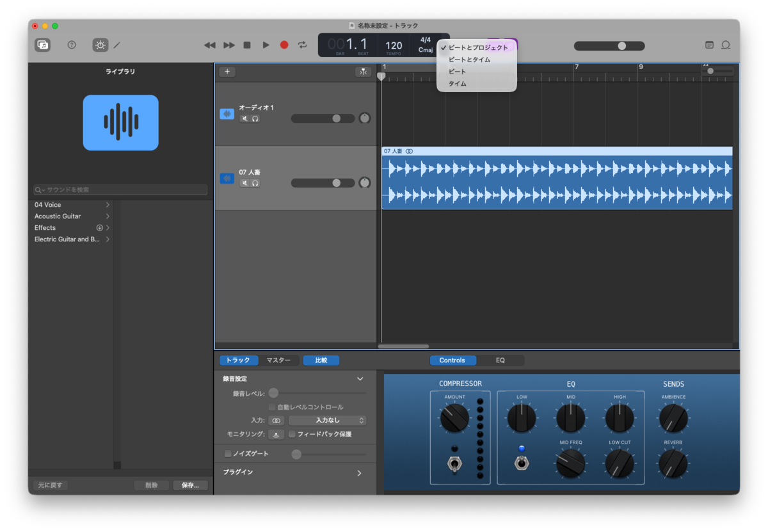Solo the 07 人畜 track with headphones
Screen dimensions: 768x532
(255, 183)
